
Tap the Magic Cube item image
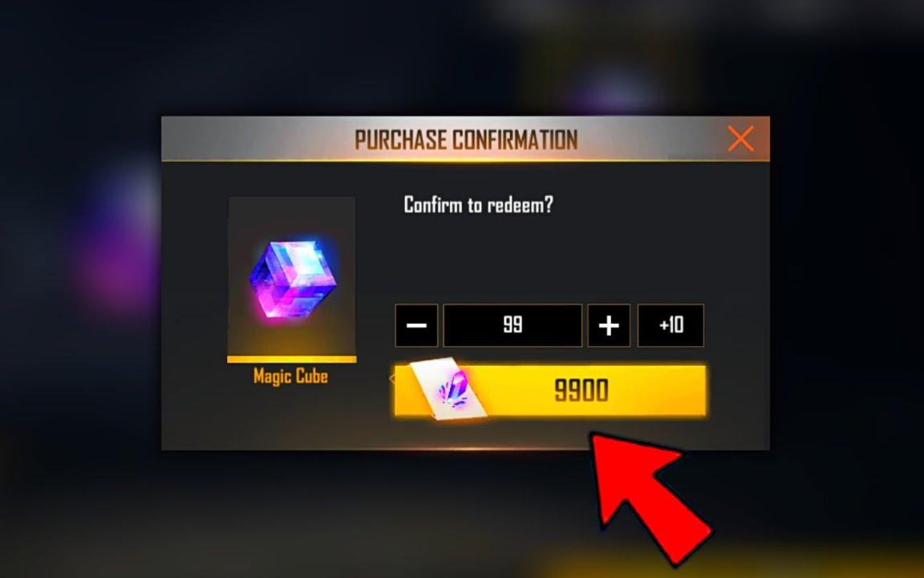click(x=292, y=279)
